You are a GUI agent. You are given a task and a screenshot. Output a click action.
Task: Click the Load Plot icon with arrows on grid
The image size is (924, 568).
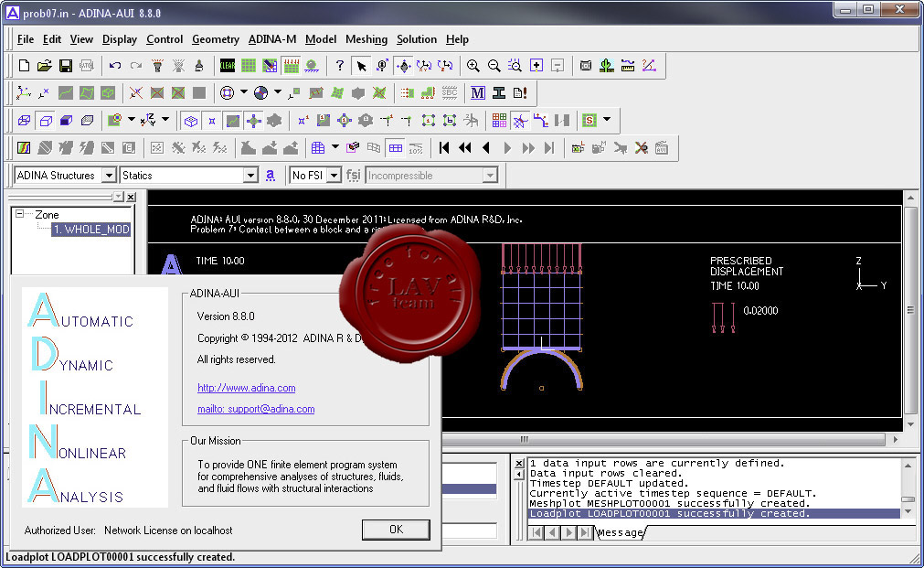[292, 66]
